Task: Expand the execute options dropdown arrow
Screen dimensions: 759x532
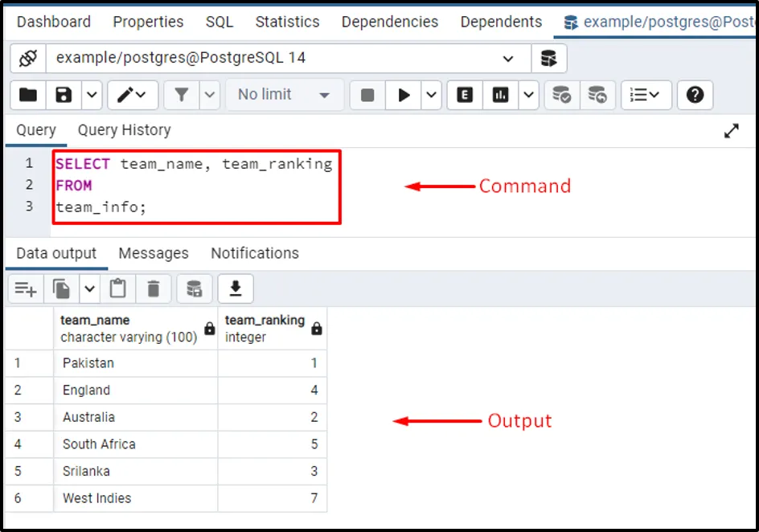Action: (433, 95)
